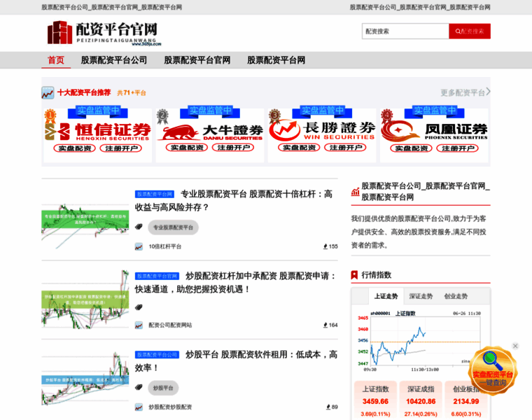Click 注册开户 under 凤凰证券
This screenshot has height=420, width=532.
click(x=458, y=148)
